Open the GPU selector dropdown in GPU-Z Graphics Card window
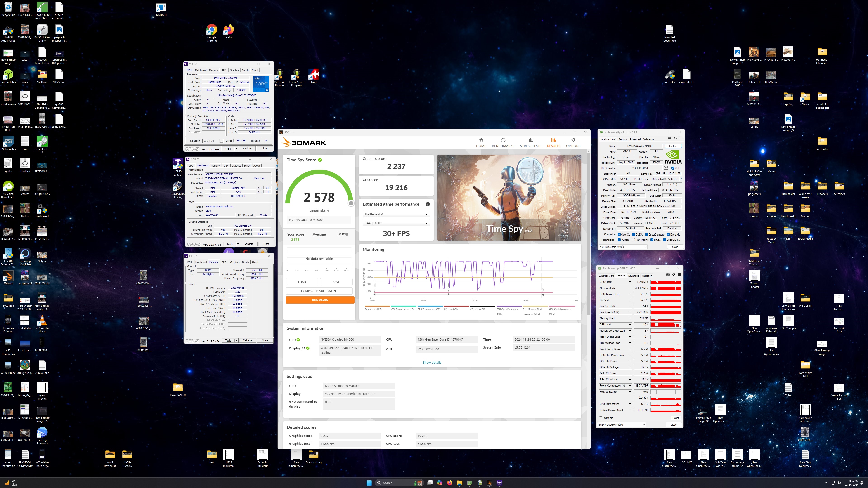868x488 pixels. pyautogui.click(x=623, y=247)
